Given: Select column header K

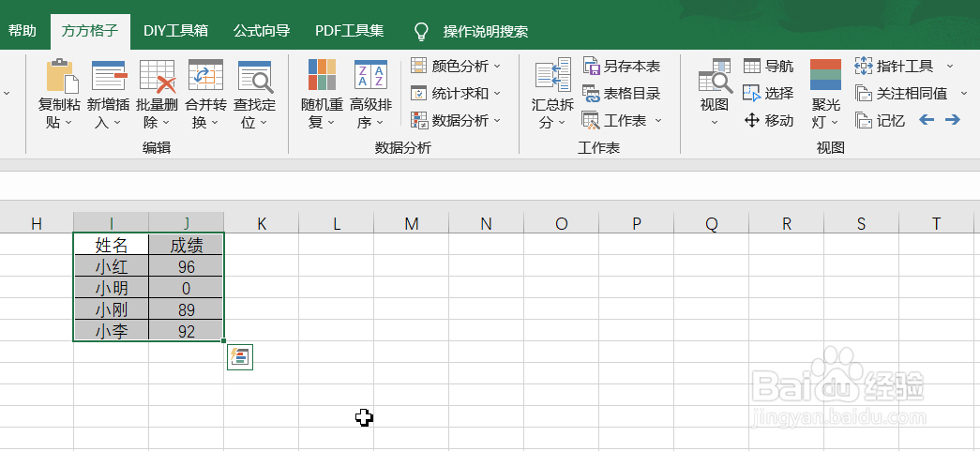Looking at the screenshot, I should coord(262,223).
